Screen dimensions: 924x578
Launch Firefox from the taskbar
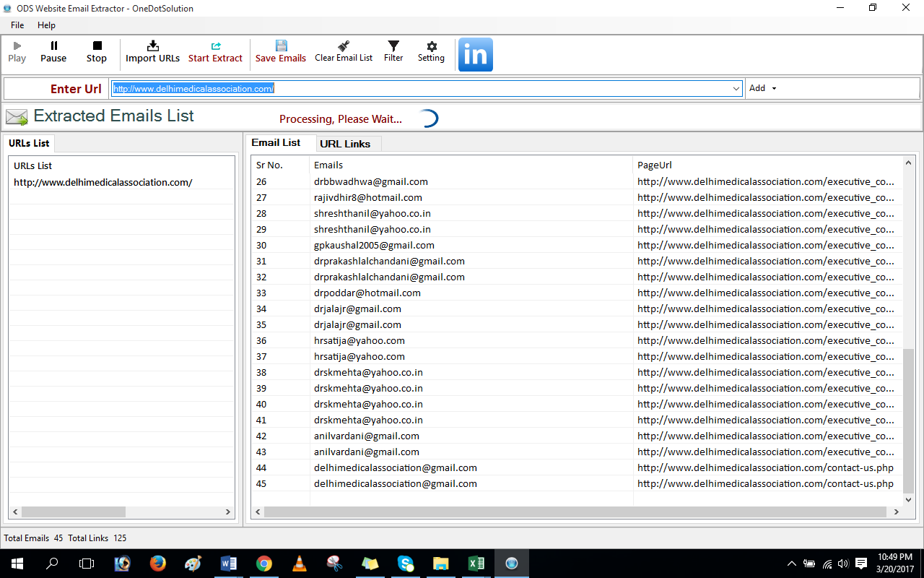[157, 564]
